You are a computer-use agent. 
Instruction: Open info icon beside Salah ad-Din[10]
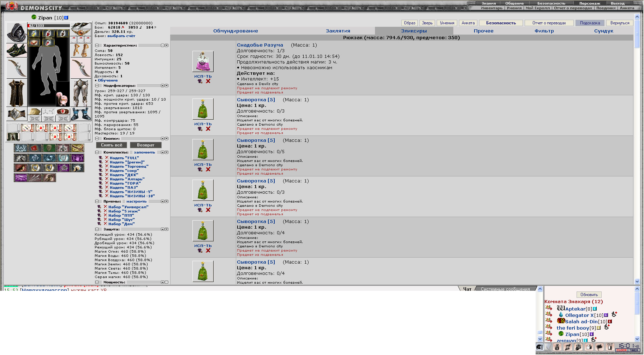coord(610,321)
